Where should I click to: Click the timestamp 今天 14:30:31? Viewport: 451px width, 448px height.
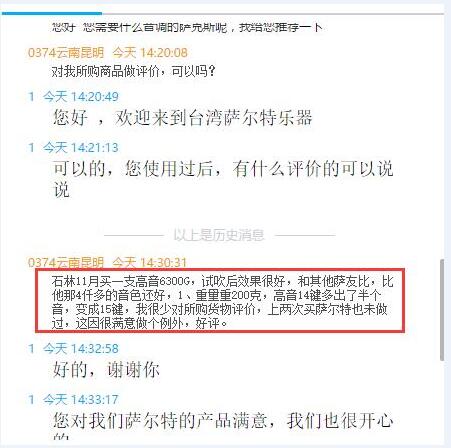[x=149, y=263]
